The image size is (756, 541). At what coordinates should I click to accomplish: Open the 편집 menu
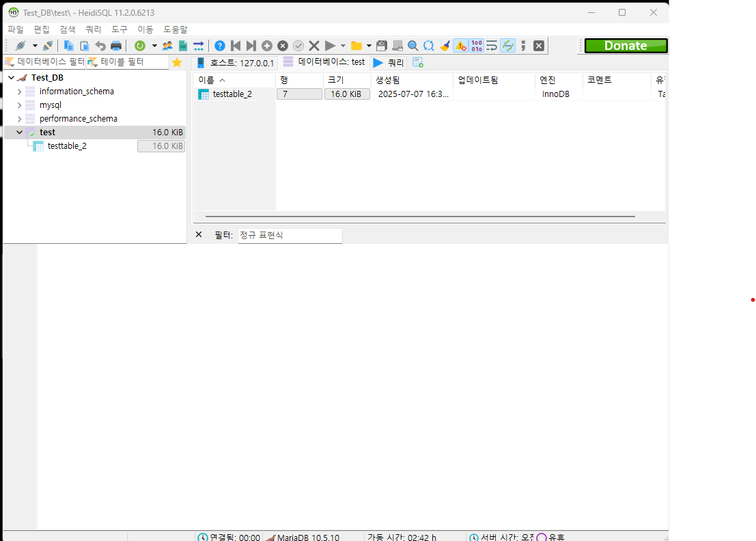click(x=42, y=29)
